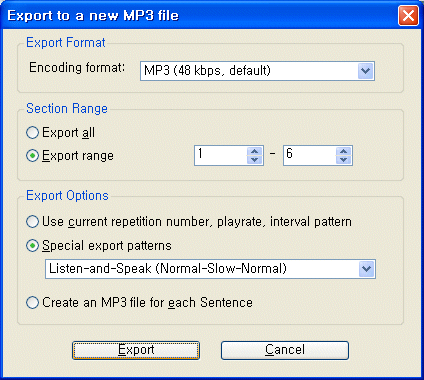The image size is (424, 380).
Task: Click the Export to a new MP3 file title bar
Action: [200, 16]
